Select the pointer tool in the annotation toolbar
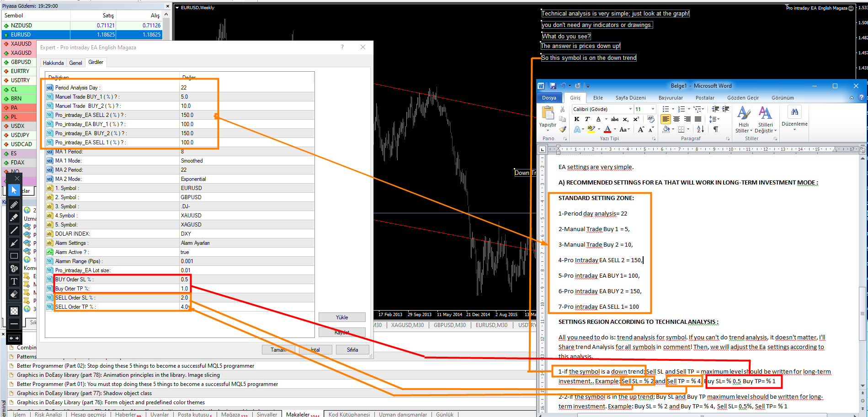 pos(14,190)
